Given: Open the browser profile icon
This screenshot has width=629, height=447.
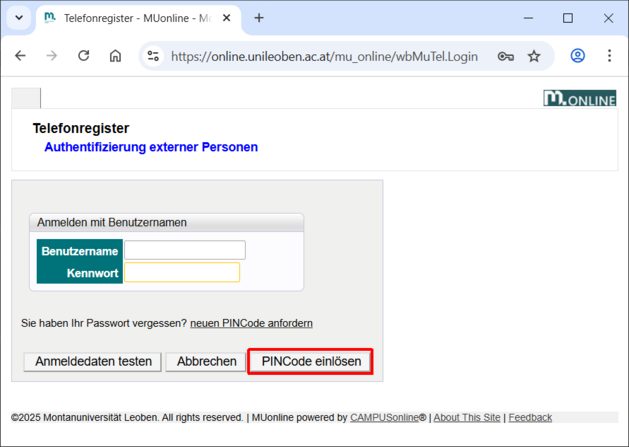Looking at the screenshot, I should 578,56.
